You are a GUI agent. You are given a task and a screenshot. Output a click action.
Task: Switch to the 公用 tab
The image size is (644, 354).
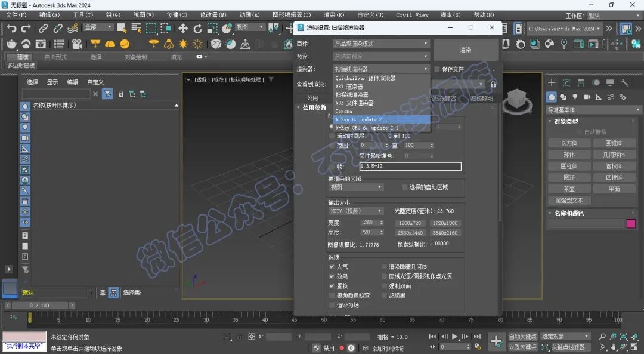[x=312, y=98]
